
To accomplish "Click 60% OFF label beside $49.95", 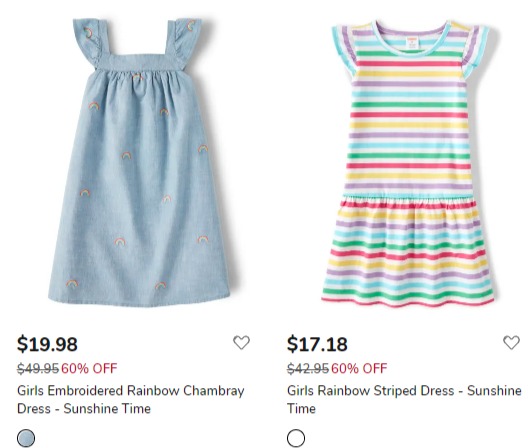I will click(x=89, y=368).
